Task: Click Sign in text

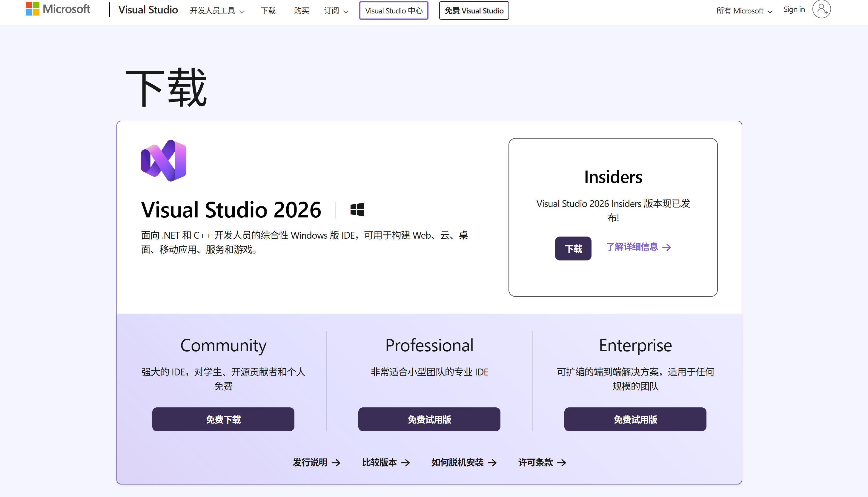Action: pos(794,10)
